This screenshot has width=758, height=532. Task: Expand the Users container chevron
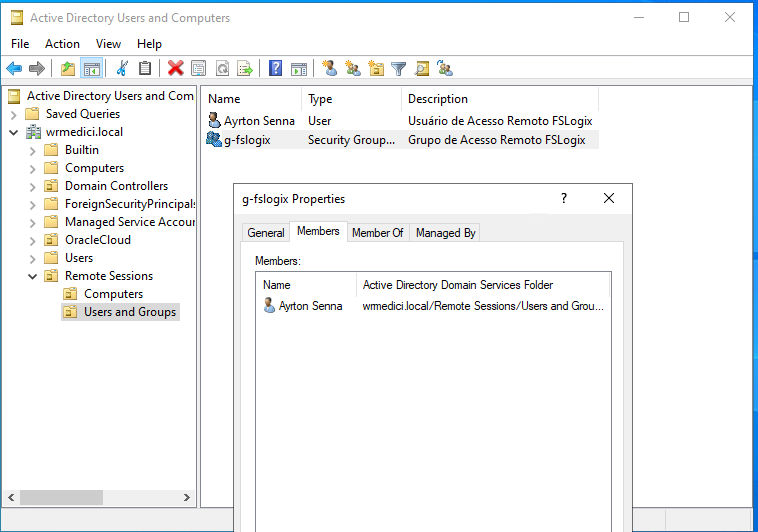32,259
